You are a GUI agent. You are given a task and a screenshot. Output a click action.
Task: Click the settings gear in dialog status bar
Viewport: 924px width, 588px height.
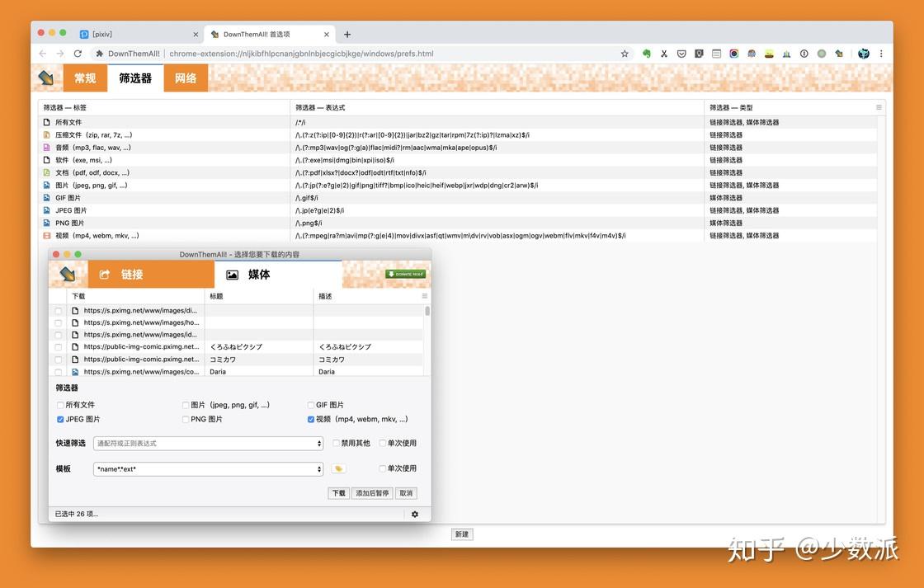click(415, 515)
